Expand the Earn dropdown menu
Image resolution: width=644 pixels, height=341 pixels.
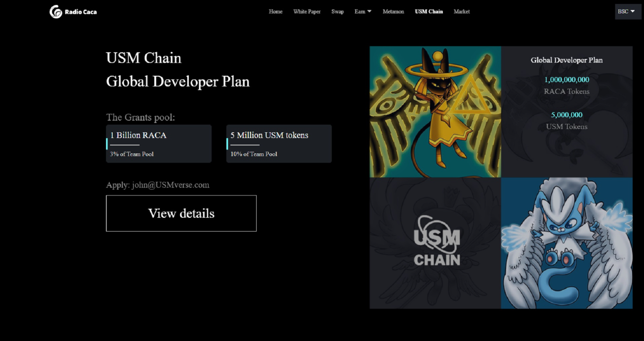363,11
